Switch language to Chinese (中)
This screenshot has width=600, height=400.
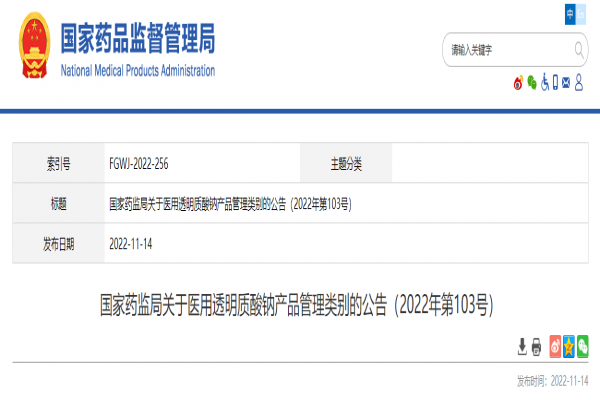click(570, 15)
